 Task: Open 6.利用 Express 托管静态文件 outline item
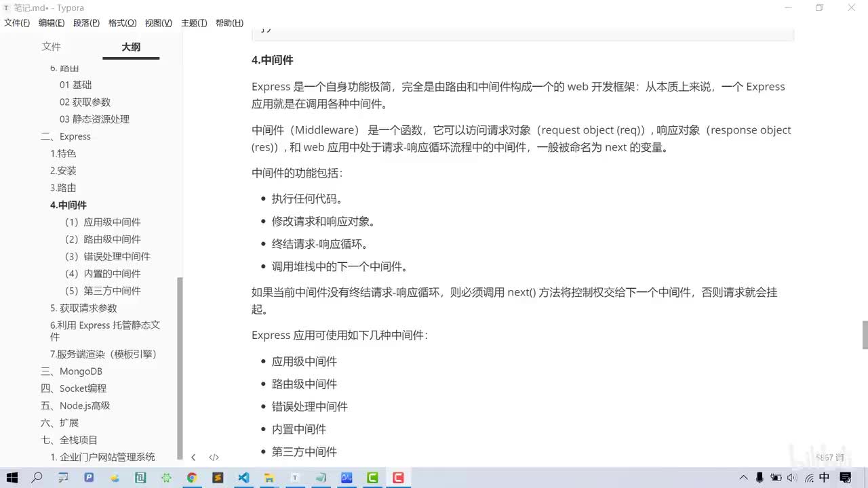click(105, 331)
